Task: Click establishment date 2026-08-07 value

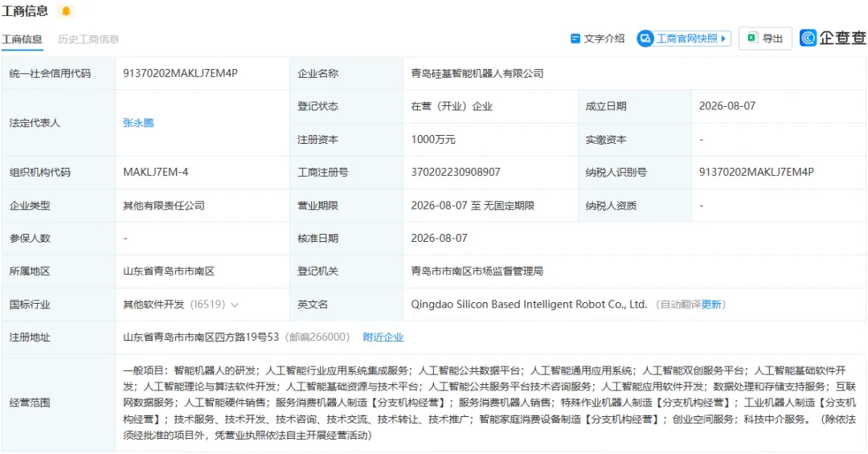Action: tap(727, 106)
